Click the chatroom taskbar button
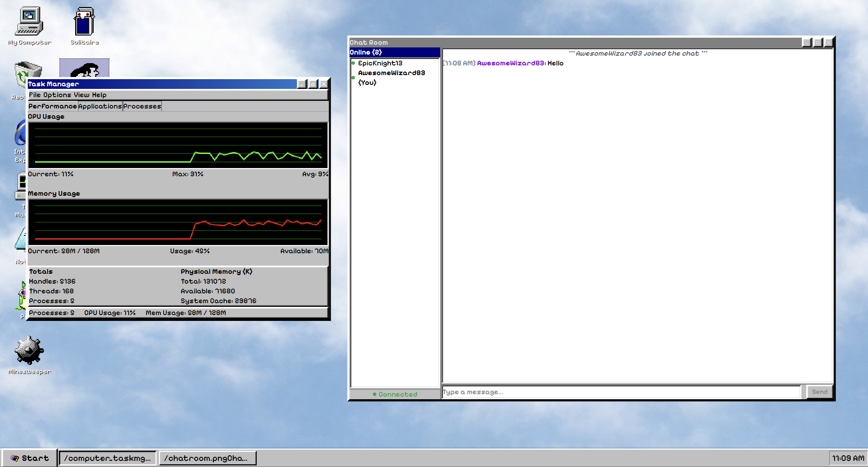This screenshot has height=467, width=868. [x=207, y=458]
